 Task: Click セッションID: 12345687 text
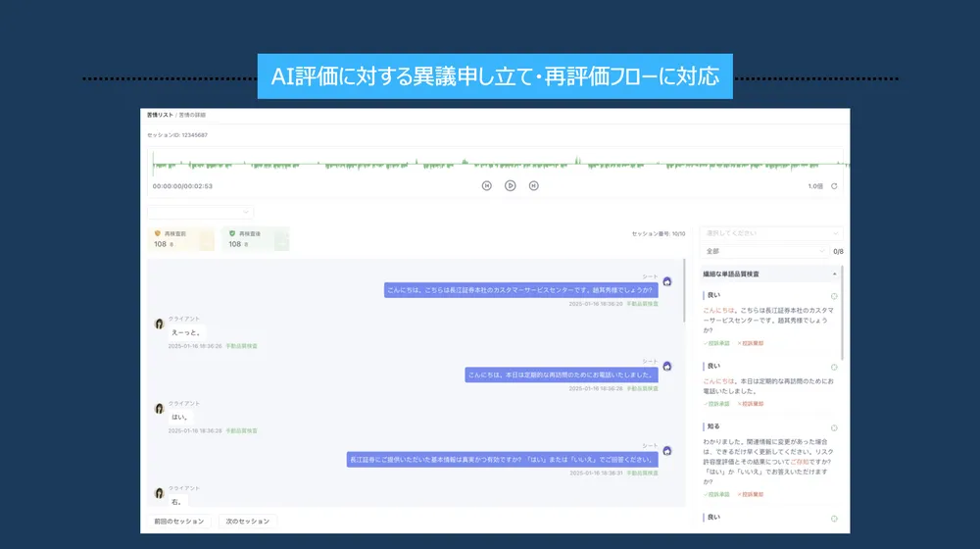177,135
